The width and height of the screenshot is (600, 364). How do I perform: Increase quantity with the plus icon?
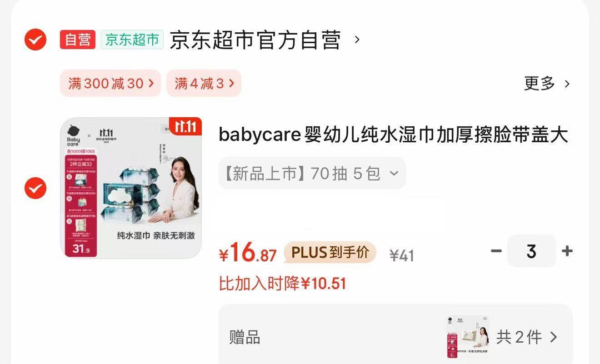point(567,251)
